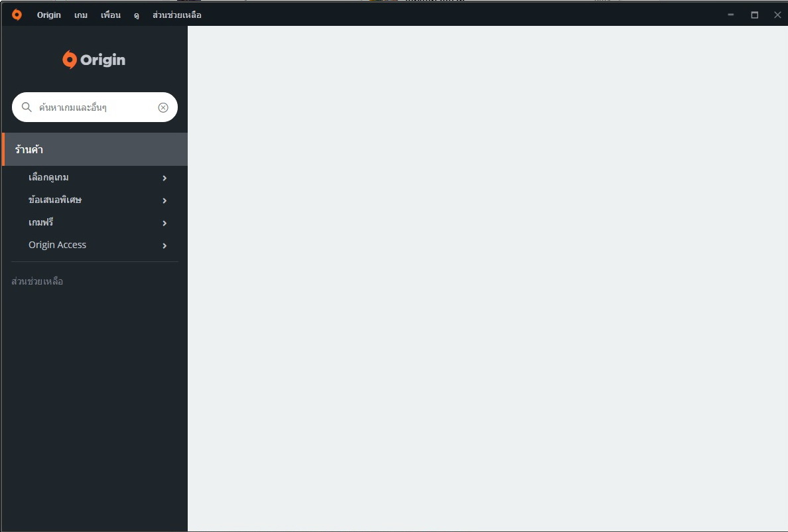Open the Origin Access link
Viewport: 788px width, 532px height.
[57, 245]
